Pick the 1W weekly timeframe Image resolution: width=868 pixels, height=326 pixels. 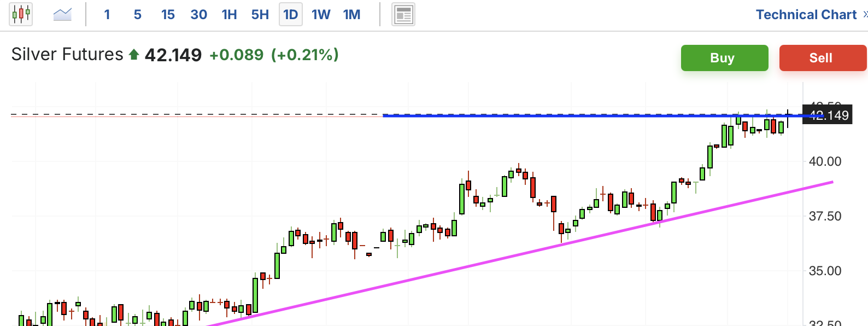point(321,15)
